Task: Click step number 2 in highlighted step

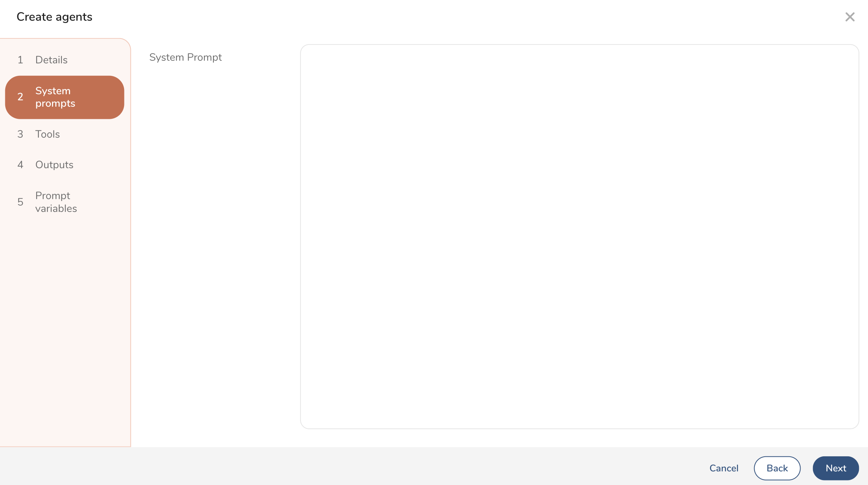Action: (x=20, y=97)
